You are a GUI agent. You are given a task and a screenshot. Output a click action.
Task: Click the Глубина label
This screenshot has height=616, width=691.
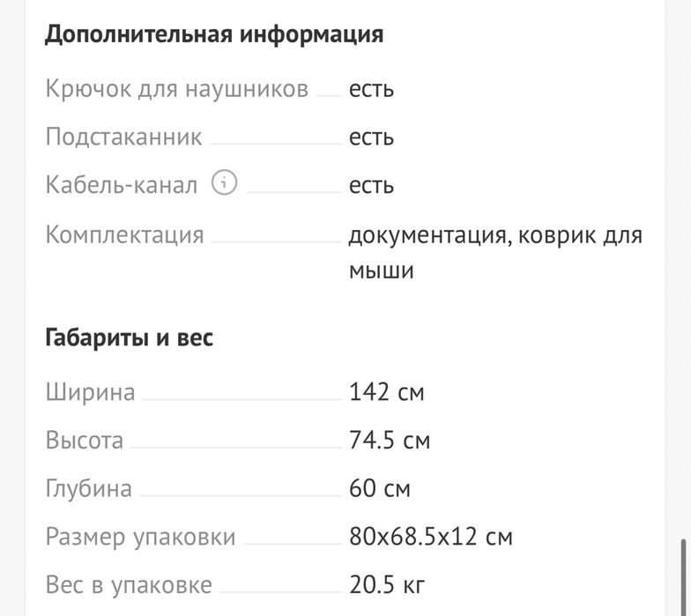pos(88,488)
